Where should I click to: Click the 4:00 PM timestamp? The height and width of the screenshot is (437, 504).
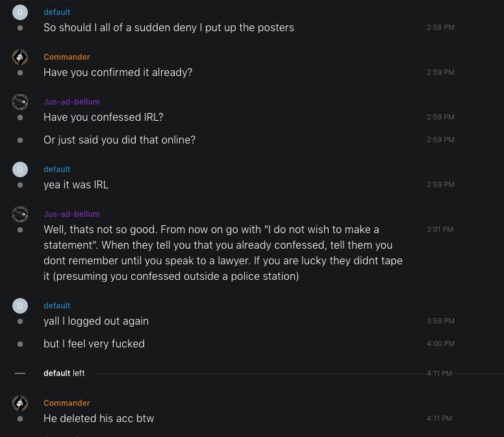440,344
